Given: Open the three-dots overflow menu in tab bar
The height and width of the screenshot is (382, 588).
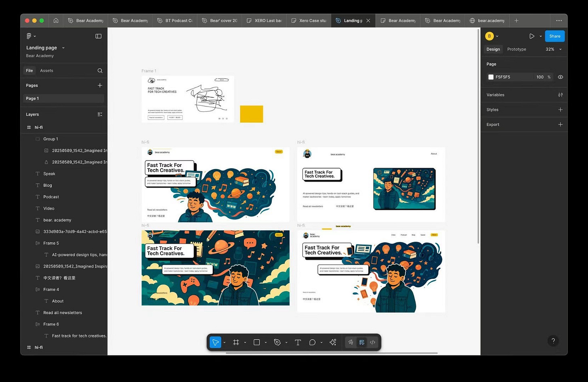Looking at the screenshot, I should (559, 21).
